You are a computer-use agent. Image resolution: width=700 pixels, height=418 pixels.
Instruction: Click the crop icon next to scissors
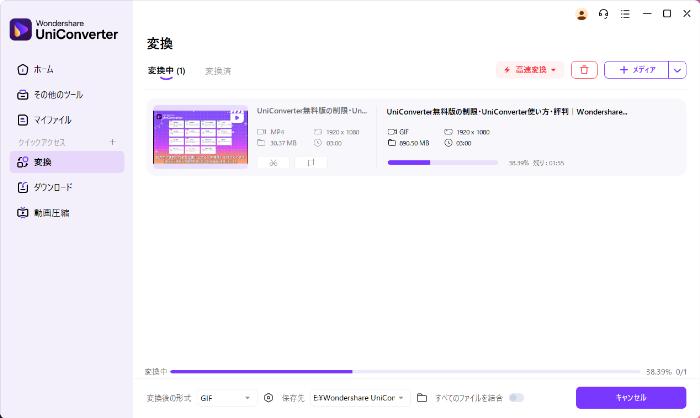point(311,163)
